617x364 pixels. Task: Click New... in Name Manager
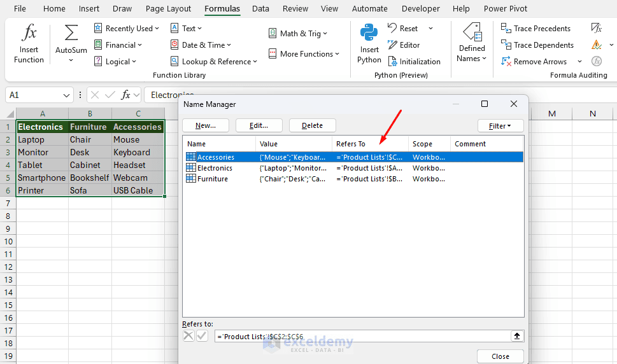click(x=206, y=125)
